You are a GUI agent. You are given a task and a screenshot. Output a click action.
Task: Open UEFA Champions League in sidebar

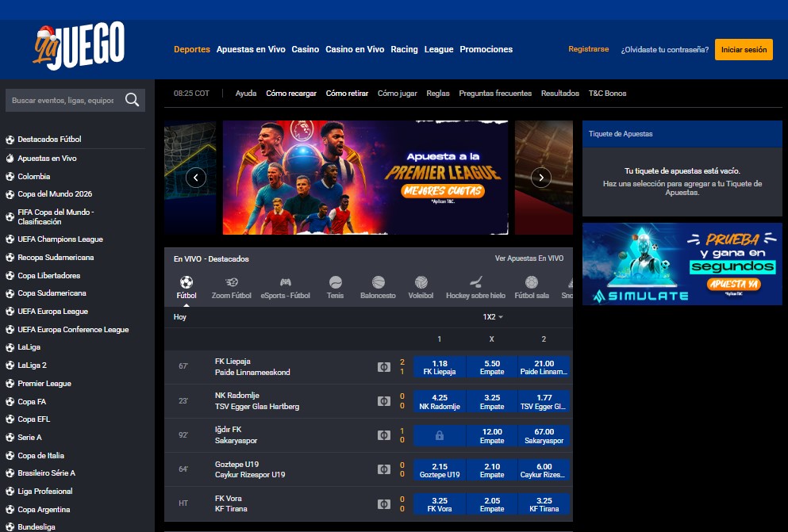(x=60, y=239)
